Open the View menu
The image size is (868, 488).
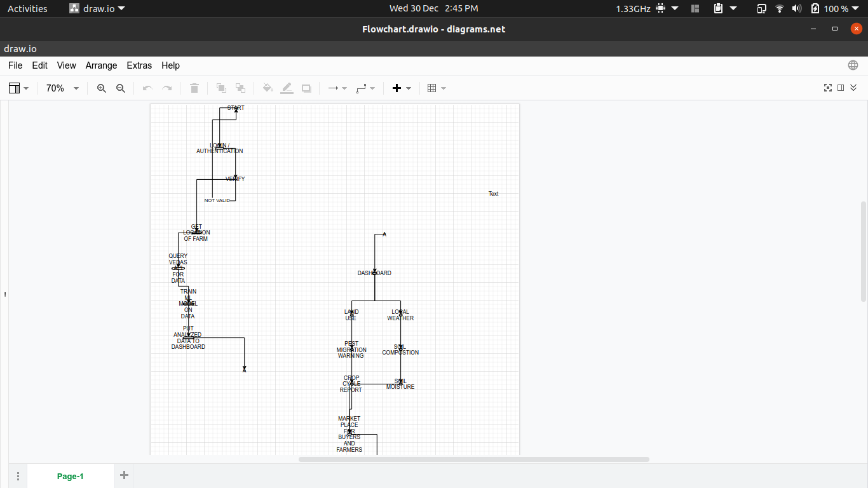click(x=66, y=65)
